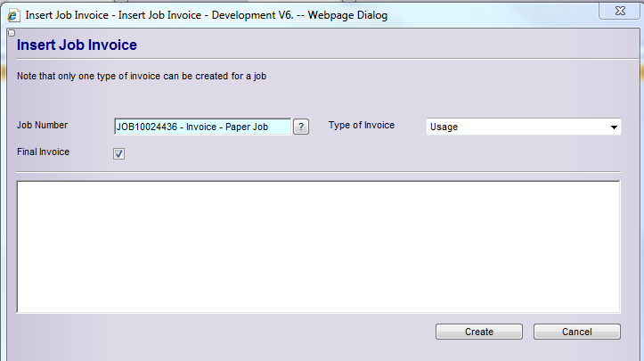Image resolution: width=644 pixels, height=361 pixels.
Task: Click the note about one invoice type
Action: [142, 76]
